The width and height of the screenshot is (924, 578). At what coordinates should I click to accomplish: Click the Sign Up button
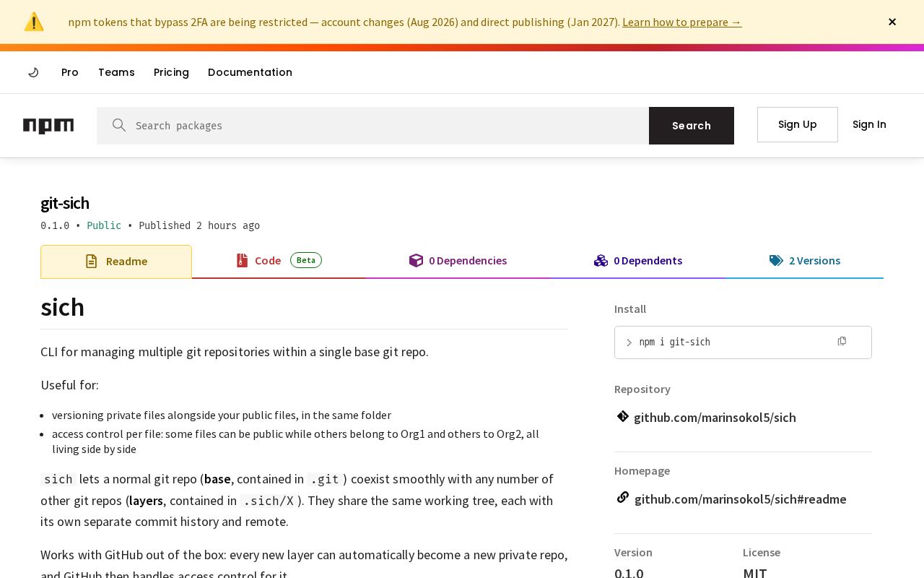pyautogui.click(x=798, y=124)
